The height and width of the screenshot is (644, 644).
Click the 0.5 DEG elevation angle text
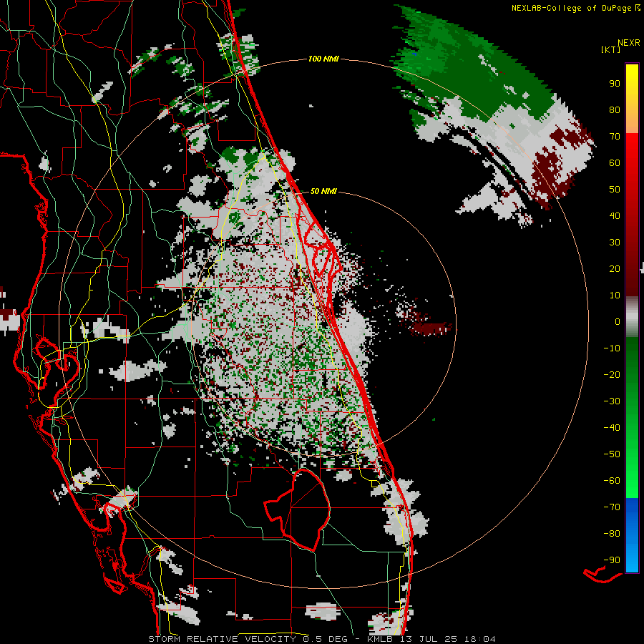[325, 639]
